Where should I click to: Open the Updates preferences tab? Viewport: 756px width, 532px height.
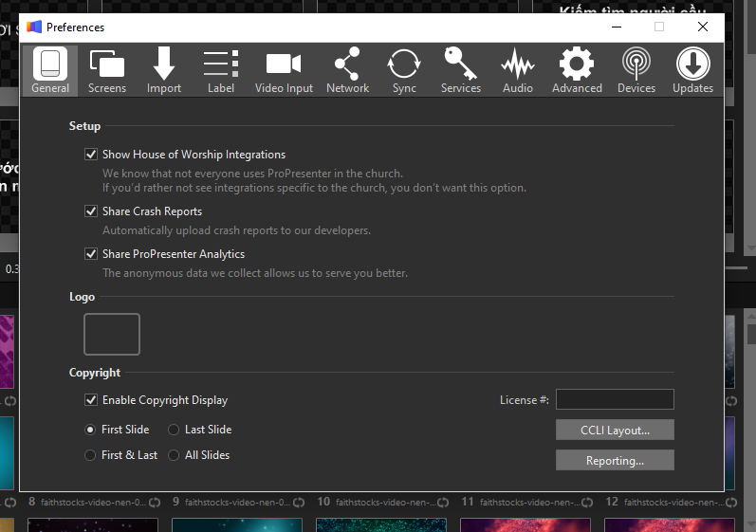click(x=692, y=70)
